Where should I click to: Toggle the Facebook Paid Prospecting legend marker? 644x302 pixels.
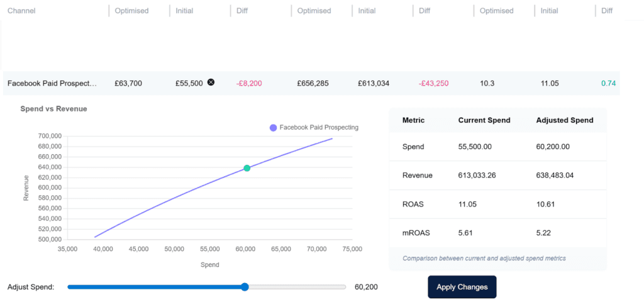[x=273, y=128]
